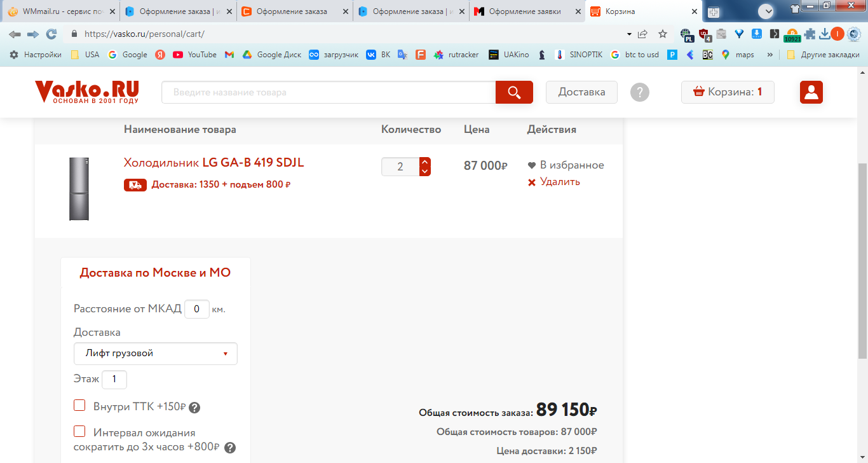Open the new tab with plus button
The height and width of the screenshot is (463, 868).
pyautogui.click(x=714, y=12)
